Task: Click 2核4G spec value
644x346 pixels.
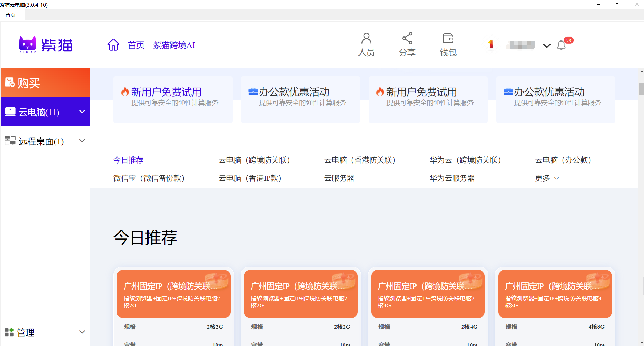Action: (469, 327)
